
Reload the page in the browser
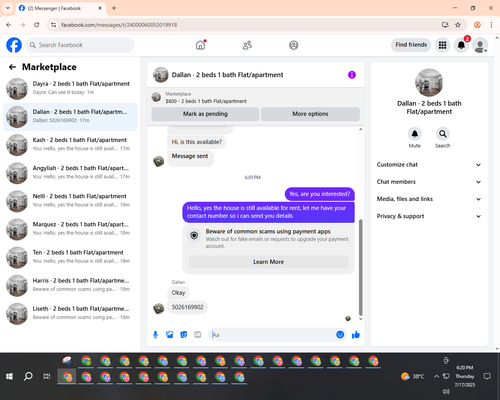click(x=37, y=25)
